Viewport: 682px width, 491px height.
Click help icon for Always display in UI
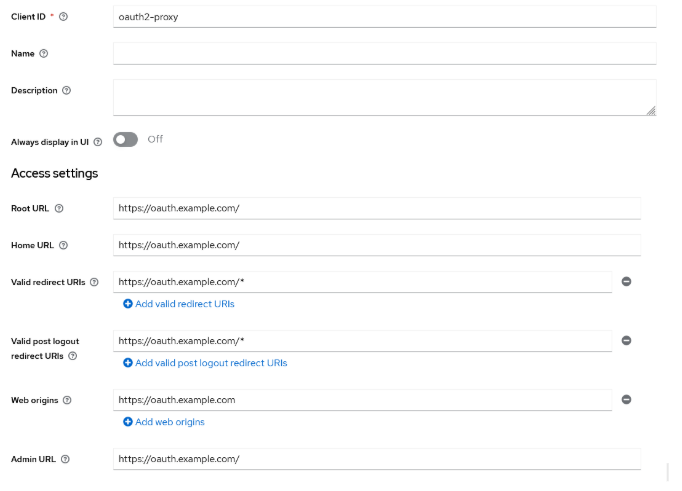coord(98,142)
